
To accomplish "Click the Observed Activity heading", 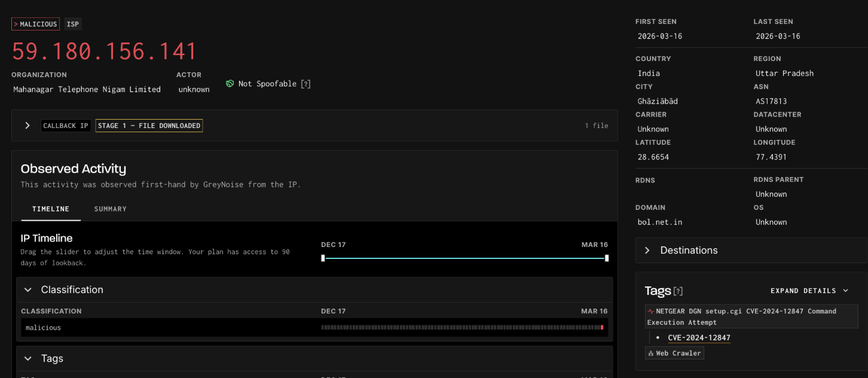I will click(x=74, y=169).
